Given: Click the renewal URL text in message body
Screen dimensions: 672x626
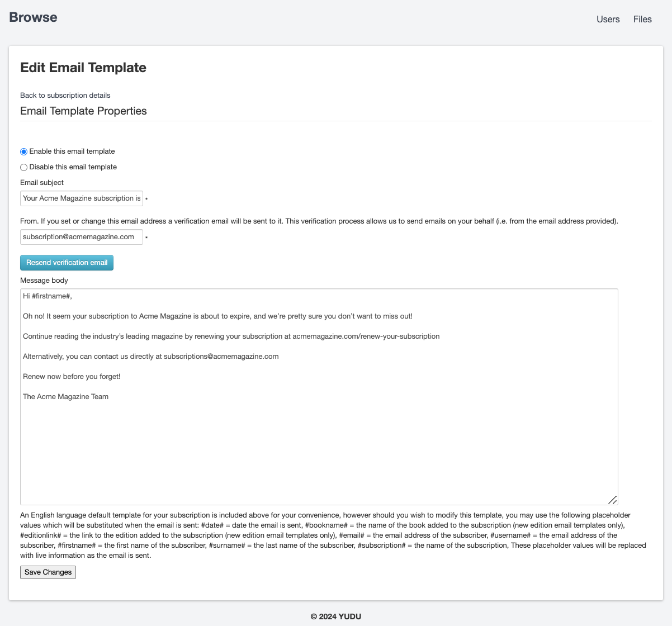Looking at the screenshot, I should [x=366, y=336].
